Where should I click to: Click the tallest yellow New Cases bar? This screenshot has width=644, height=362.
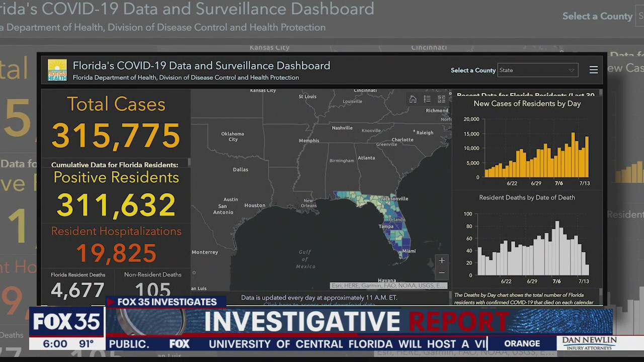click(x=573, y=155)
